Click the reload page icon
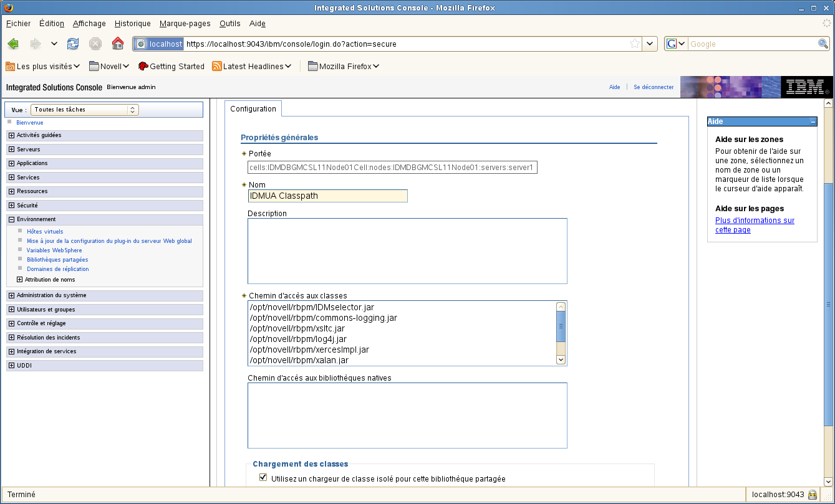Viewport: 835px width, 504px height. (73, 44)
